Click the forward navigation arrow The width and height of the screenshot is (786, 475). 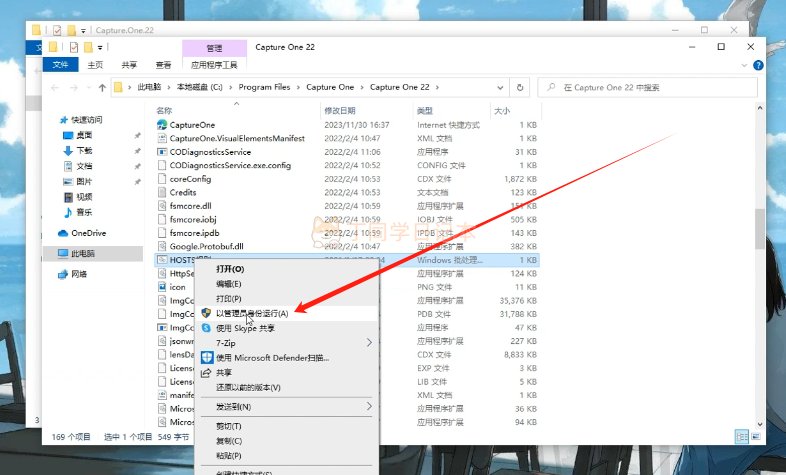(x=74, y=88)
